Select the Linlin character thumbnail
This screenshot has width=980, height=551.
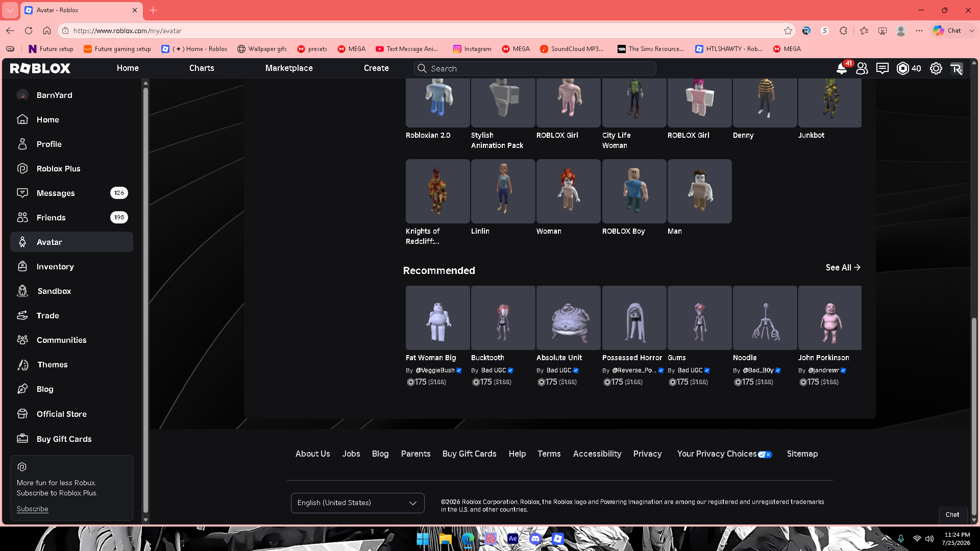(503, 191)
